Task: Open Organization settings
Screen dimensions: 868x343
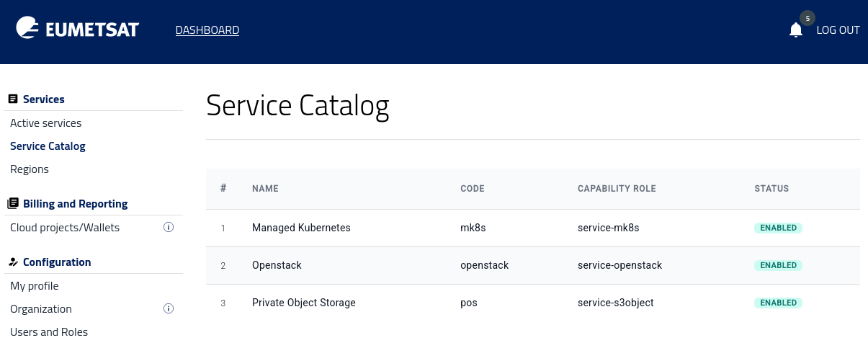Action: (x=41, y=309)
